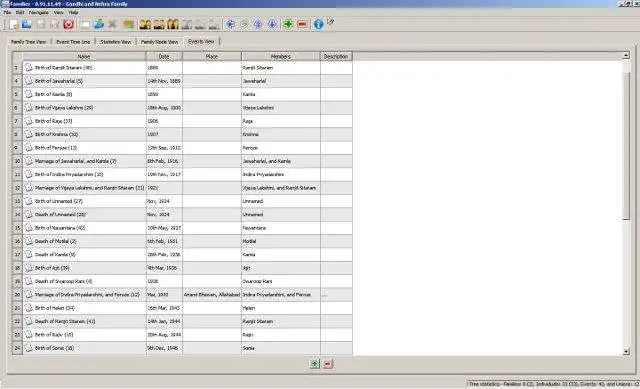Image resolution: width=640 pixels, height=389 pixels.
Task: Click document icon of Birth of Jawaharlal row
Action: [x=29, y=81]
